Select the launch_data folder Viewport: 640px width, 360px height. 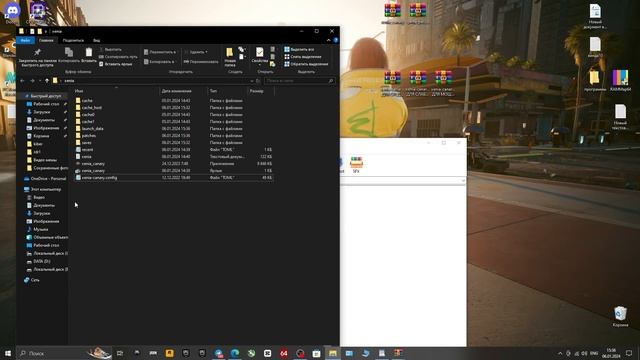pos(173,129)
